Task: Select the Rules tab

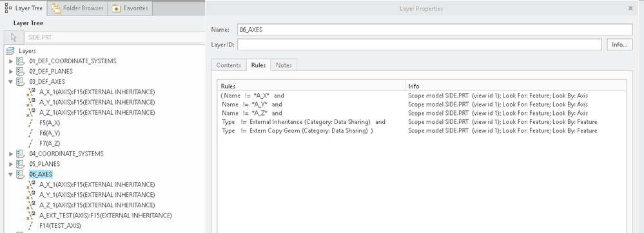Action: click(259, 65)
